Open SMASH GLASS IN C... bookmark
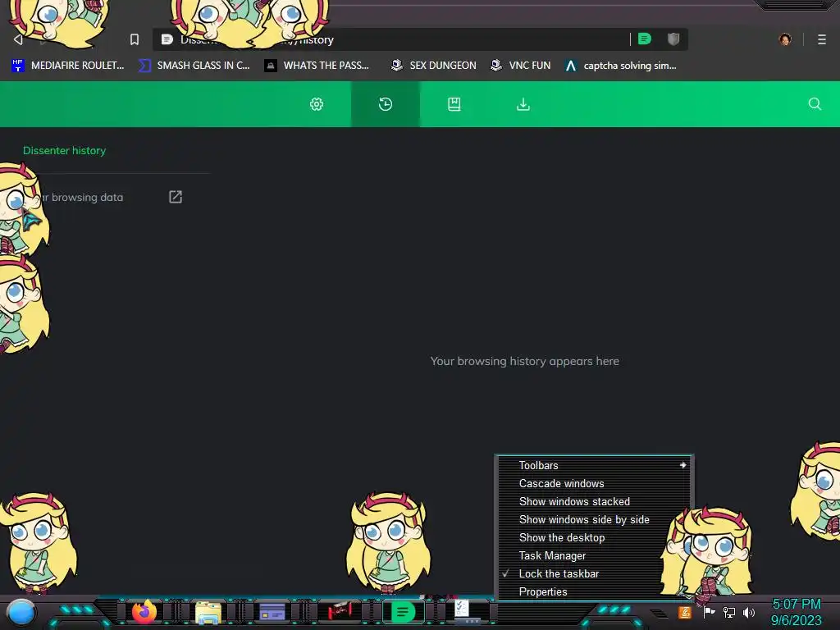Screen dimensions: 840x630 pyautogui.click(x=194, y=66)
